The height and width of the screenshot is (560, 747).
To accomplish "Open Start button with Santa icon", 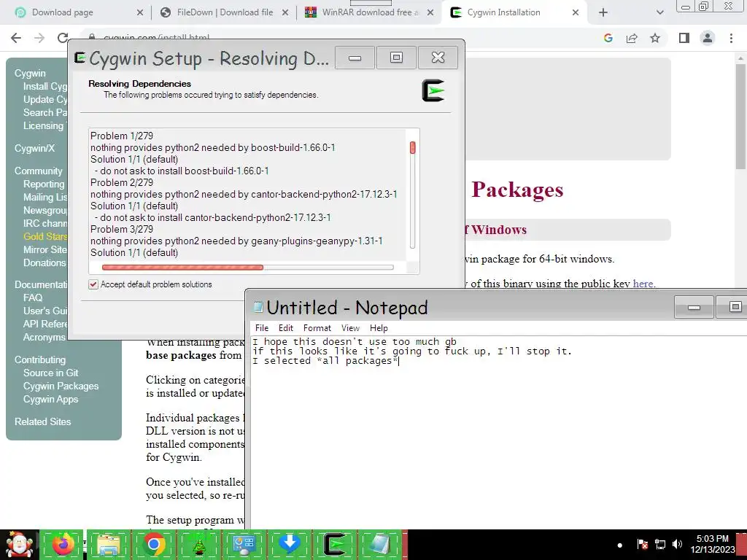I will pos(19,545).
